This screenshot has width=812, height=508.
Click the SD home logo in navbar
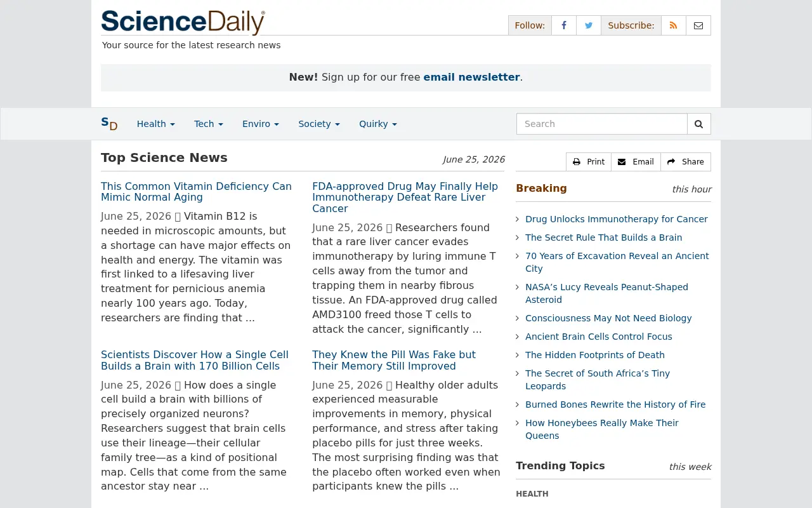pyautogui.click(x=109, y=124)
